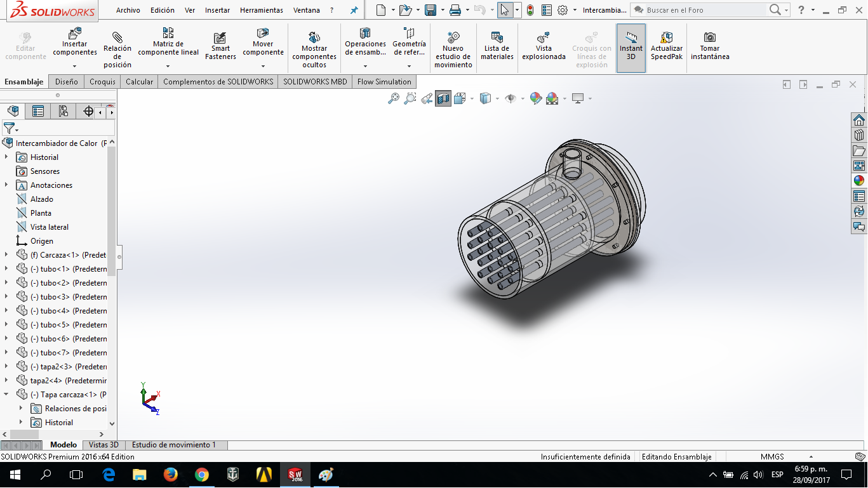Switch to the Croquis tab
This screenshot has width=868, height=488.
pyautogui.click(x=102, y=81)
